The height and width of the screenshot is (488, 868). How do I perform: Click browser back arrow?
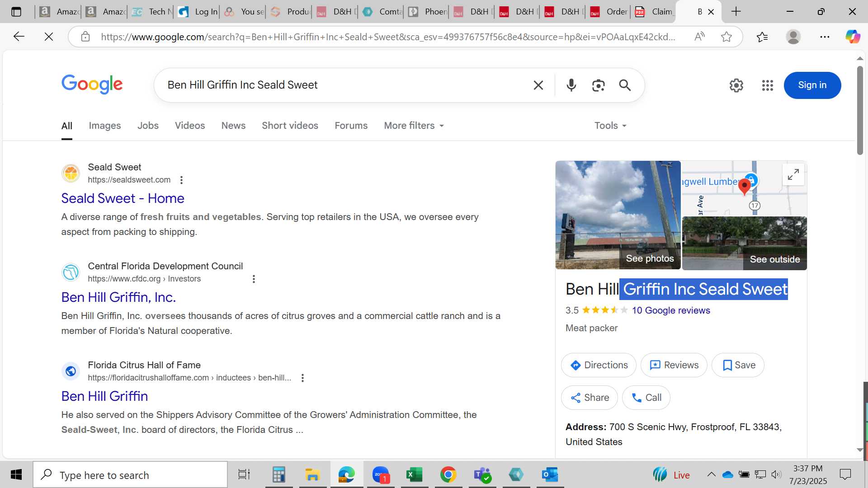coord(19,37)
